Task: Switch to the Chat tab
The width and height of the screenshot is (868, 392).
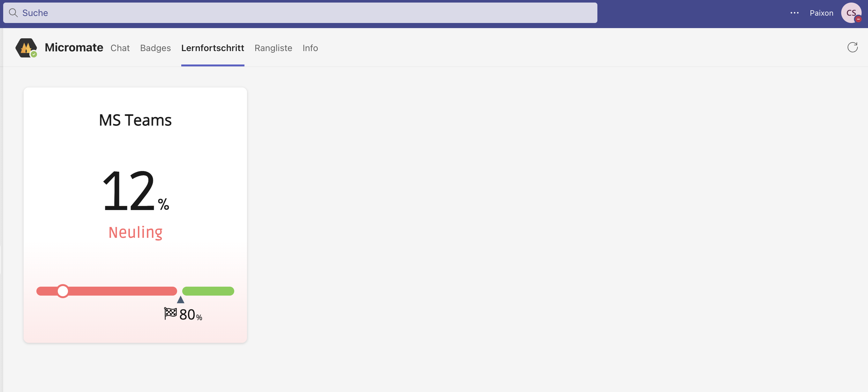Action: tap(120, 48)
